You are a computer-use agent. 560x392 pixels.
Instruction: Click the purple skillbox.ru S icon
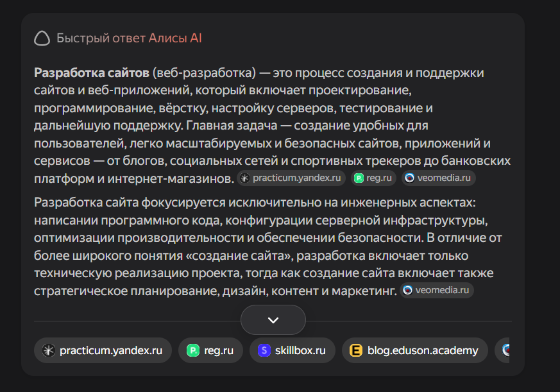click(264, 350)
